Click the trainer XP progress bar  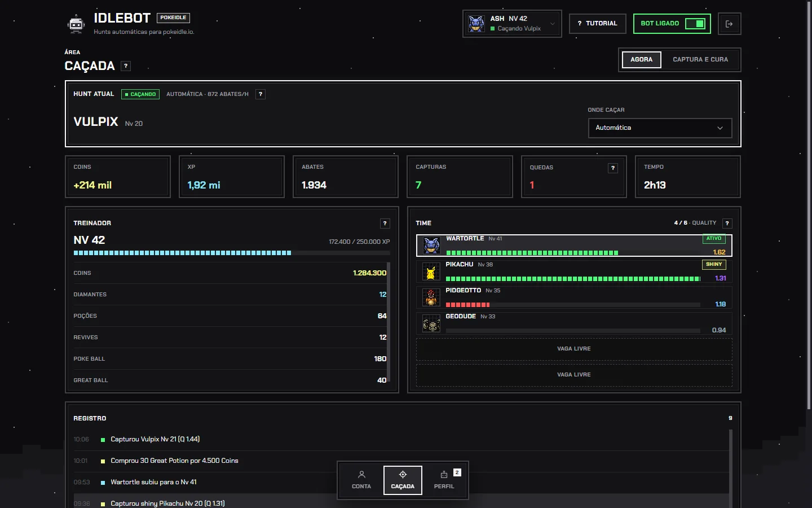coord(232,253)
